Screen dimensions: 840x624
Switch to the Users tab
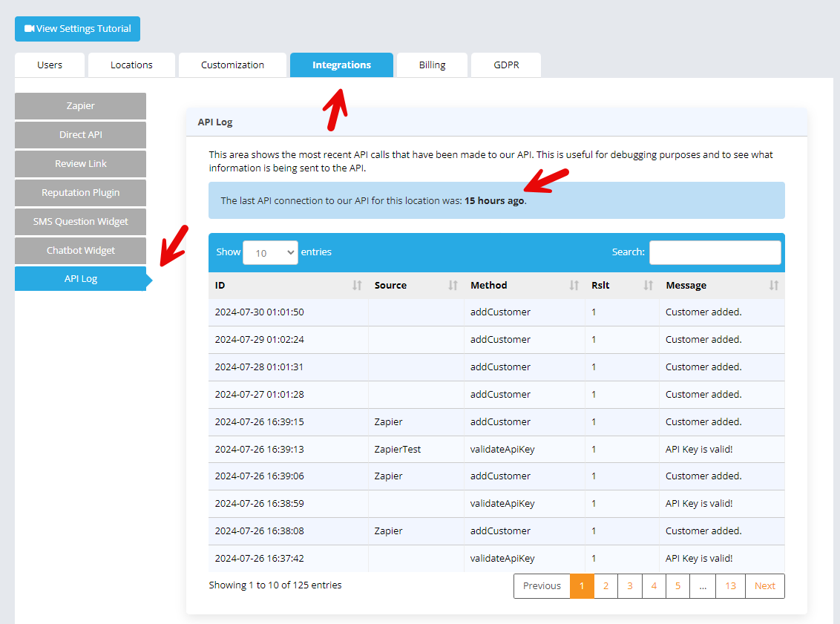(50, 65)
